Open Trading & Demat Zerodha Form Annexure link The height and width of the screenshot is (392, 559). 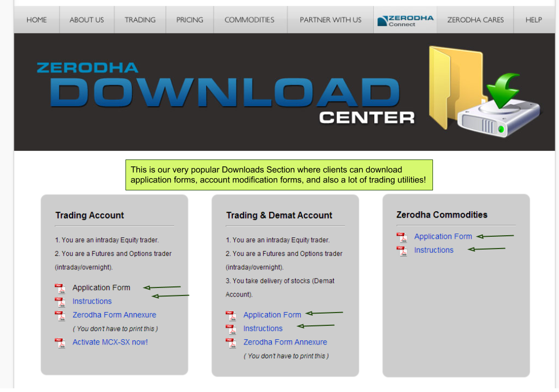coord(285,342)
